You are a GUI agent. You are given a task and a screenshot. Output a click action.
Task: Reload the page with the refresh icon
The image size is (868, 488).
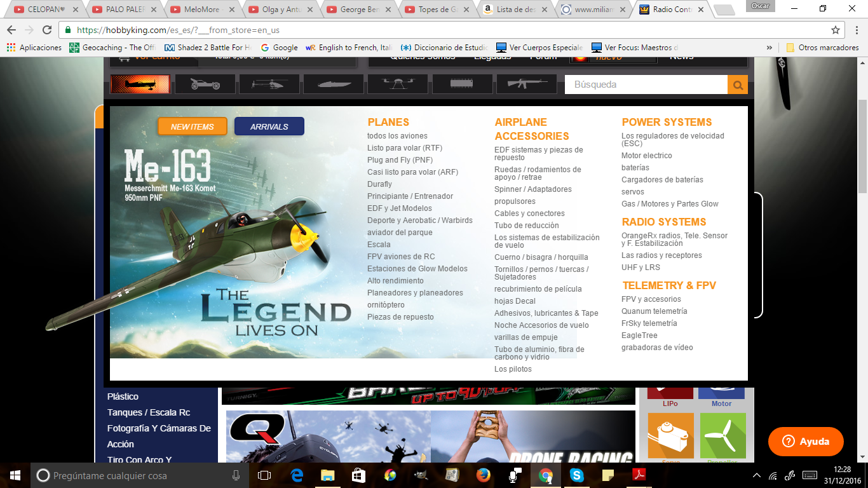[47, 30]
